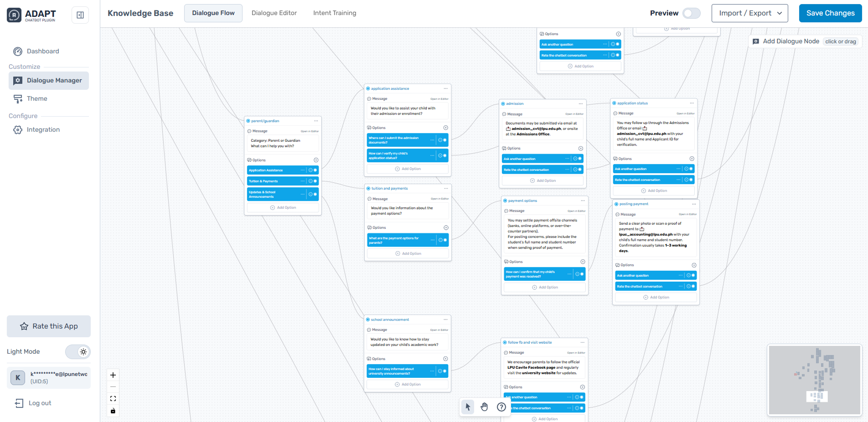Viewport: 868px width, 422px height.
Task: Collapse the sidebar panel icon
Action: click(80, 15)
